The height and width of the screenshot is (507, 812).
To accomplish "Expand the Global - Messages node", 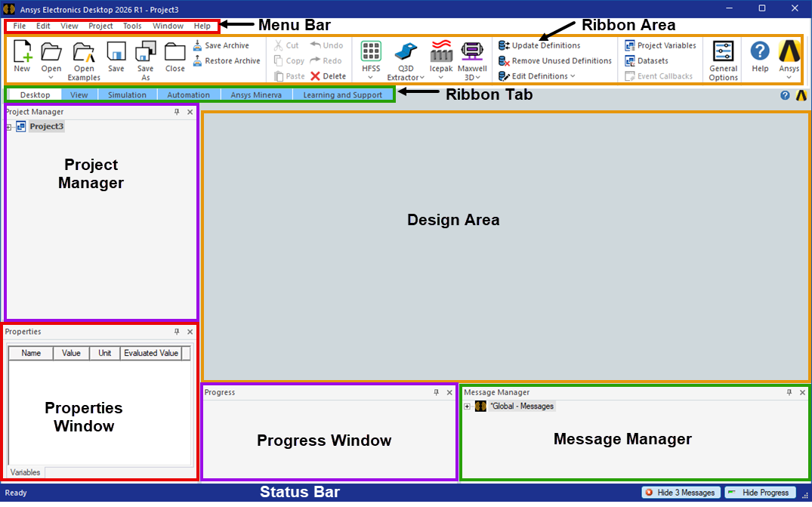I will tap(467, 407).
